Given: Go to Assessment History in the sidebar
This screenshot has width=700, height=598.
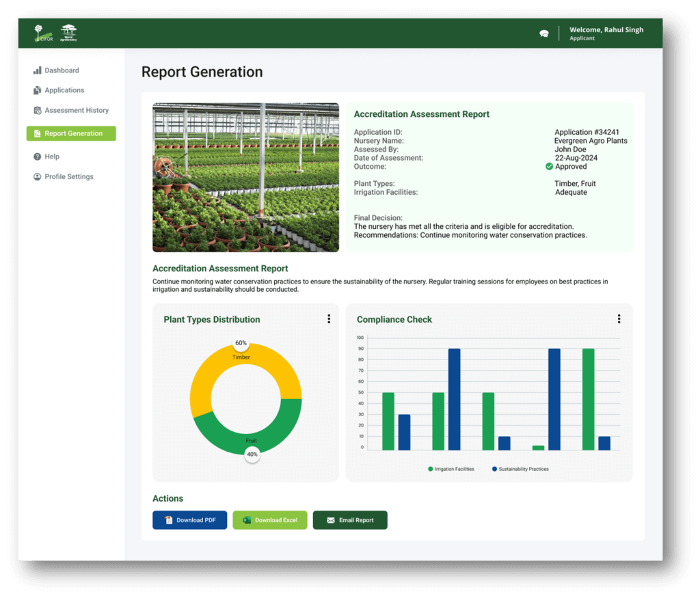Looking at the screenshot, I should [x=71, y=110].
